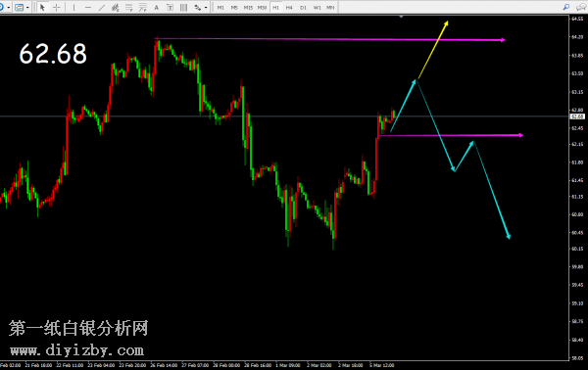Select the equidistant channel tool
The width and height of the screenshot is (588, 370).
[115, 7]
